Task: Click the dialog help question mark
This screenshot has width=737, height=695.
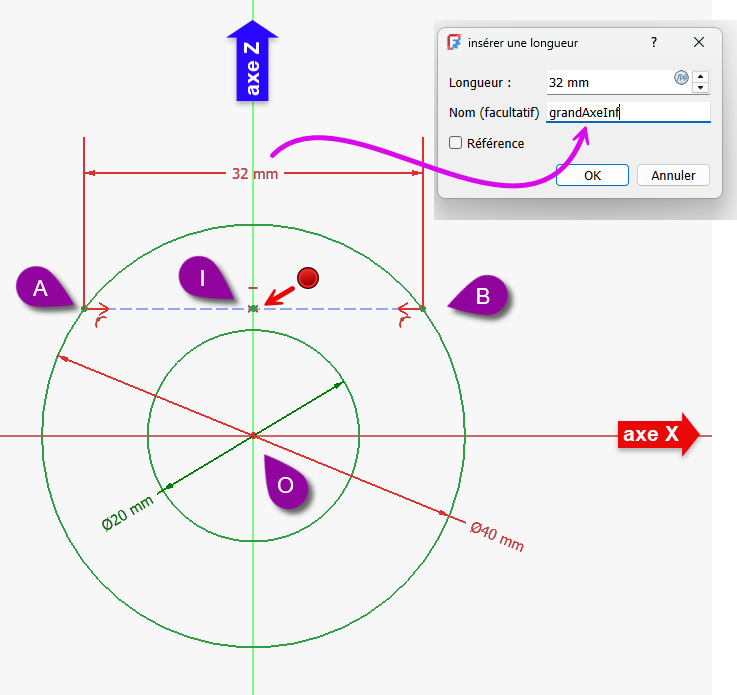Action: [x=654, y=43]
